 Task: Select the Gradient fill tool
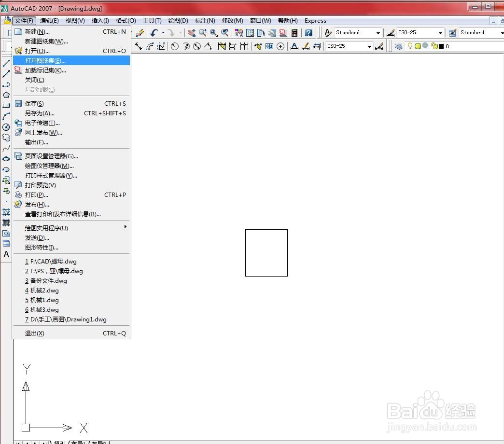(6, 222)
